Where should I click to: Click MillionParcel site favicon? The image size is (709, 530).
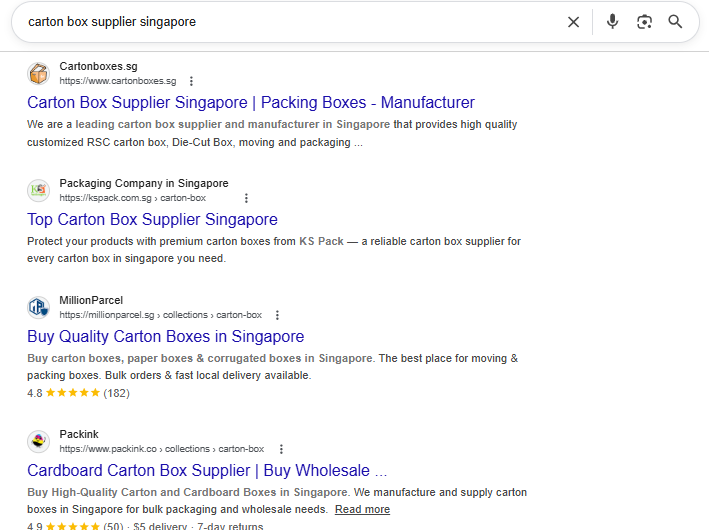pyautogui.click(x=38, y=308)
